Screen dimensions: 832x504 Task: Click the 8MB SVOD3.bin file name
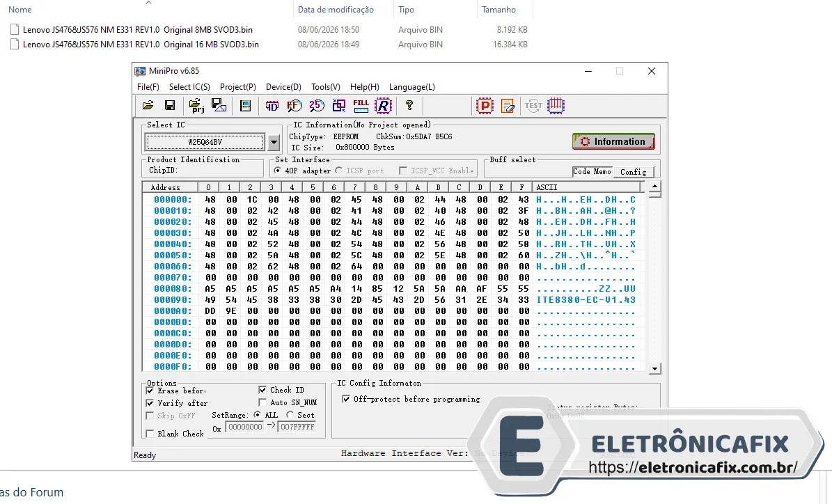point(137,30)
